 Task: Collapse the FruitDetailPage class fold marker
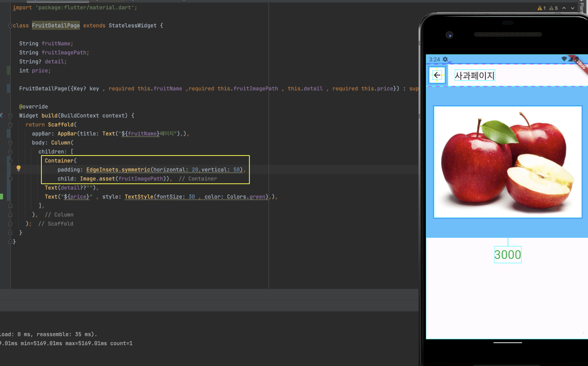10,26
